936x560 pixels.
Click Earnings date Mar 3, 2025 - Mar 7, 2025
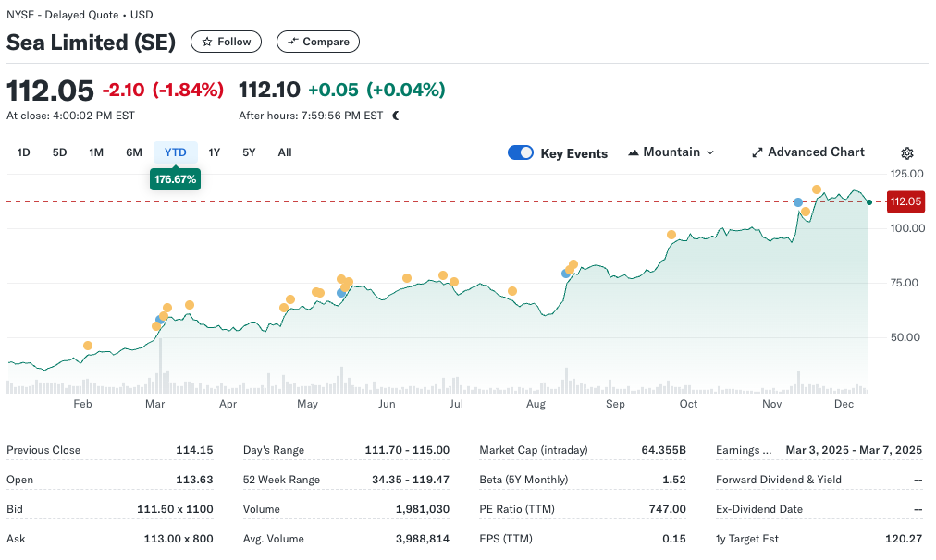pyautogui.click(x=854, y=450)
